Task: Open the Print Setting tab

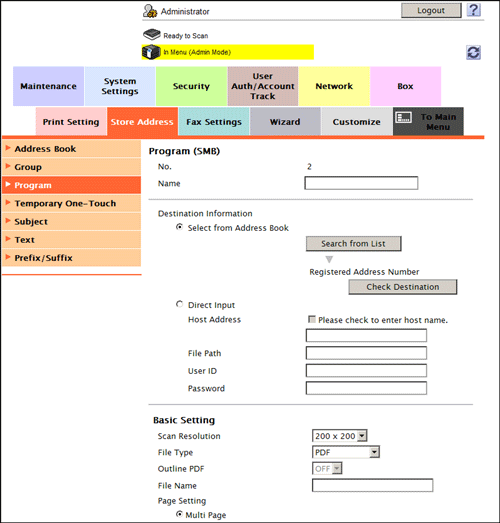Action: tap(71, 121)
